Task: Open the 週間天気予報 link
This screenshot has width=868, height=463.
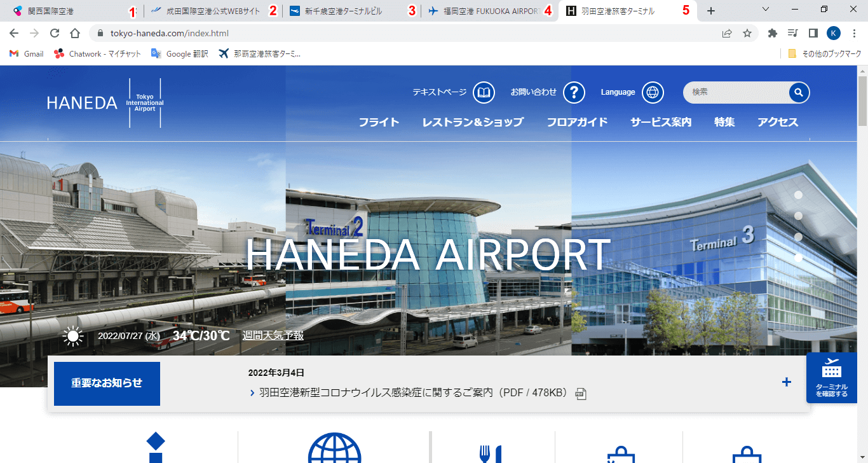Action: click(273, 335)
